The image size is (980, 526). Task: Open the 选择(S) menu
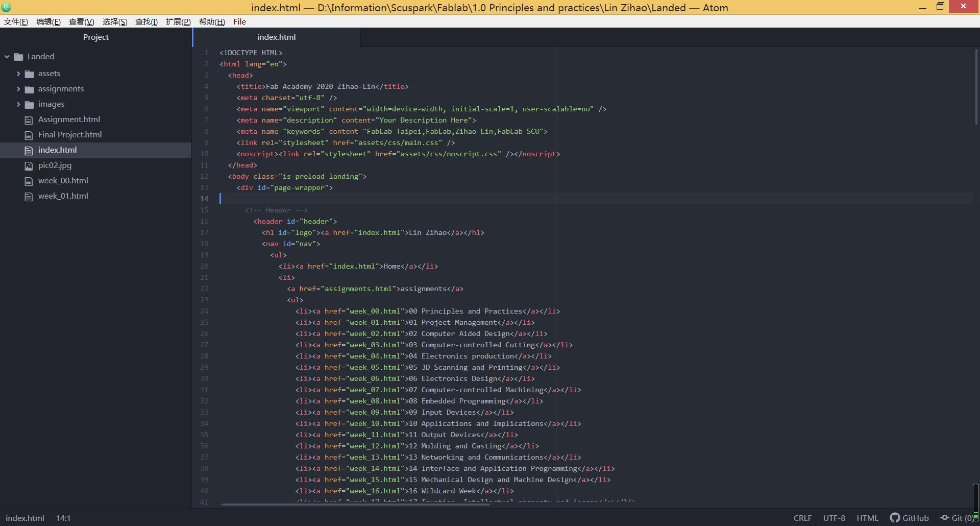(115, 21)
